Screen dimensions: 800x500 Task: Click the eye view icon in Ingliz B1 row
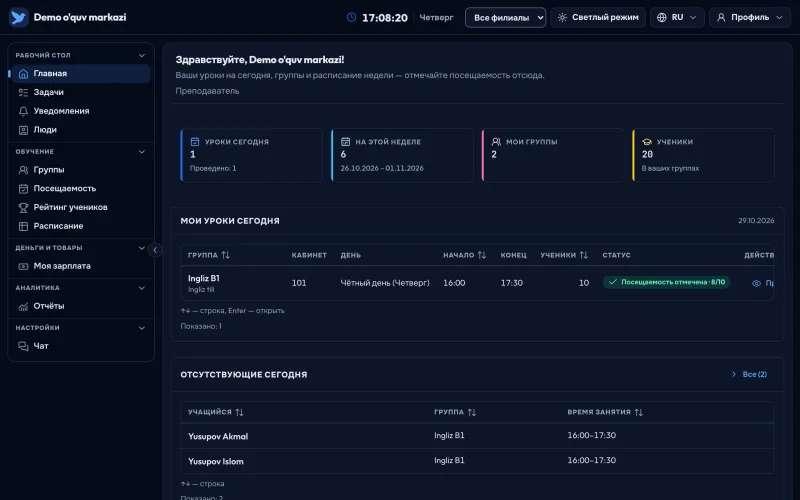pos(756,283)
